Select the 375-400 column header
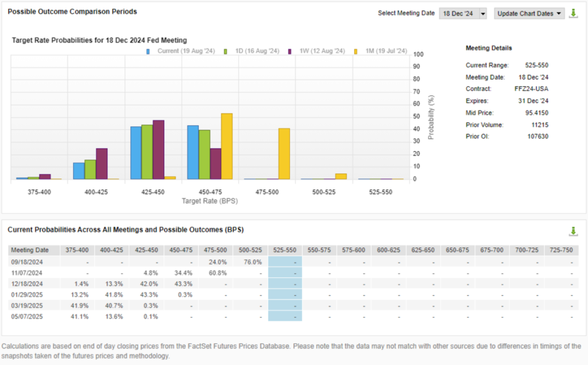This screenshot has width=588, height=365. tap(77, 250)
